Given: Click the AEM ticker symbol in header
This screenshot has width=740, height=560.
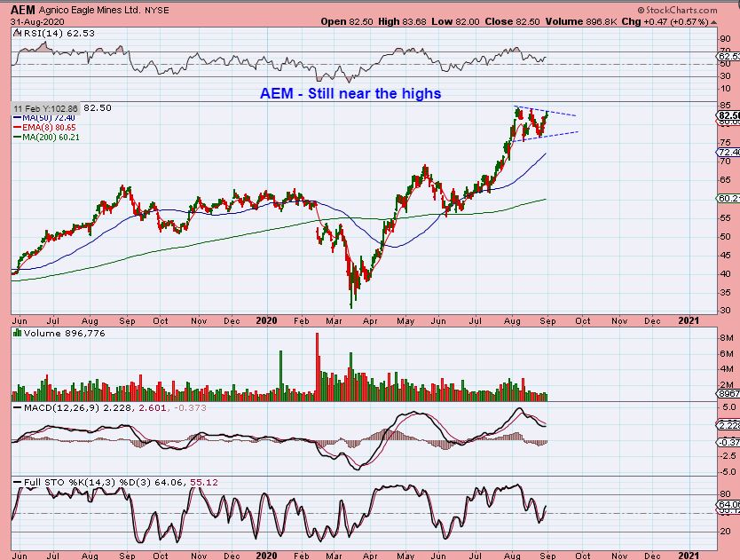Looking at the screenshot, I should [x=23, y=10].
